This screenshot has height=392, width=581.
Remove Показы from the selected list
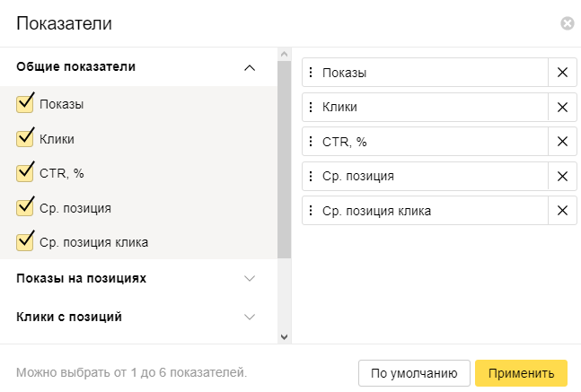[x=562, y=73]
